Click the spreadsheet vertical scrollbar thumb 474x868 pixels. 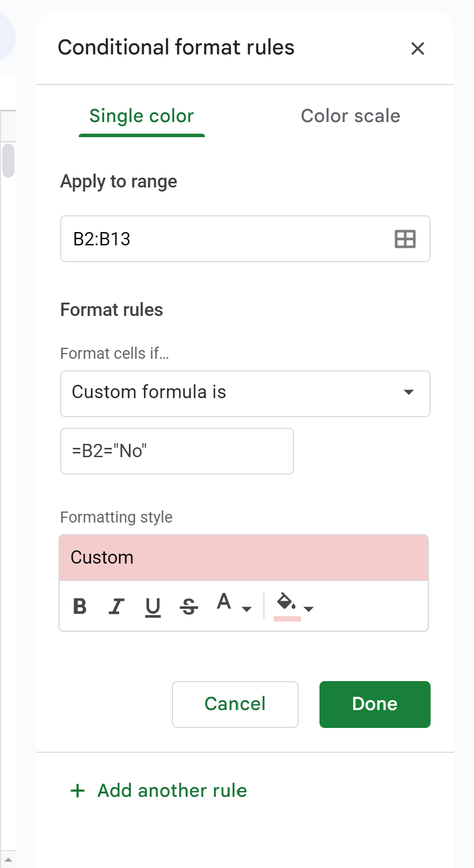point(8,160)
